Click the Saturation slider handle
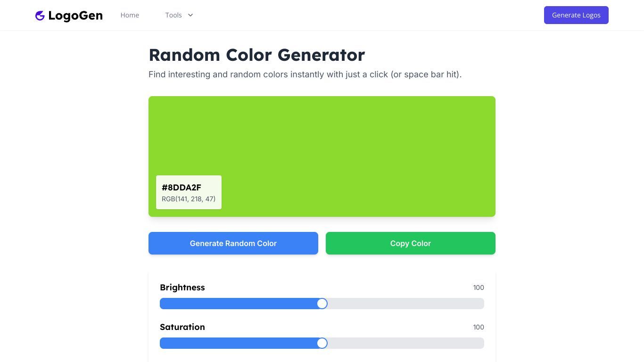644x362 pixels. [x=322, y=343]
